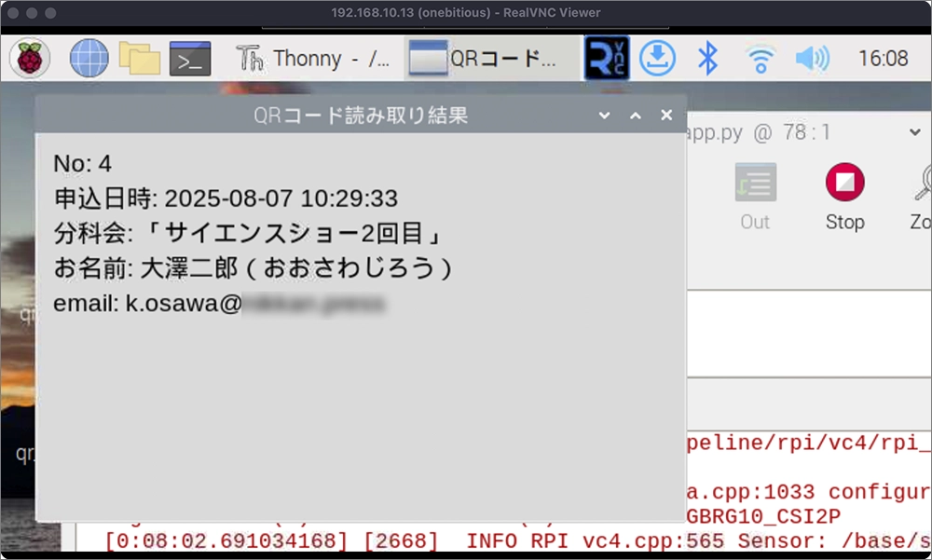Minimize the Thonny window with its down chevron
932x560 pixels.
(913, 133)
